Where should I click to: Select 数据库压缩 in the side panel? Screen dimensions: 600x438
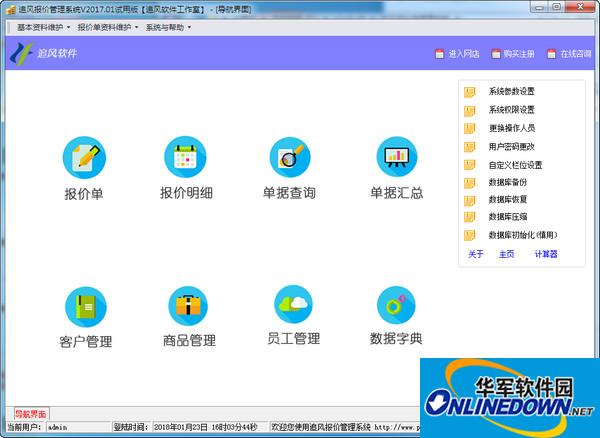pyautogui.click(x=508, y=217)
